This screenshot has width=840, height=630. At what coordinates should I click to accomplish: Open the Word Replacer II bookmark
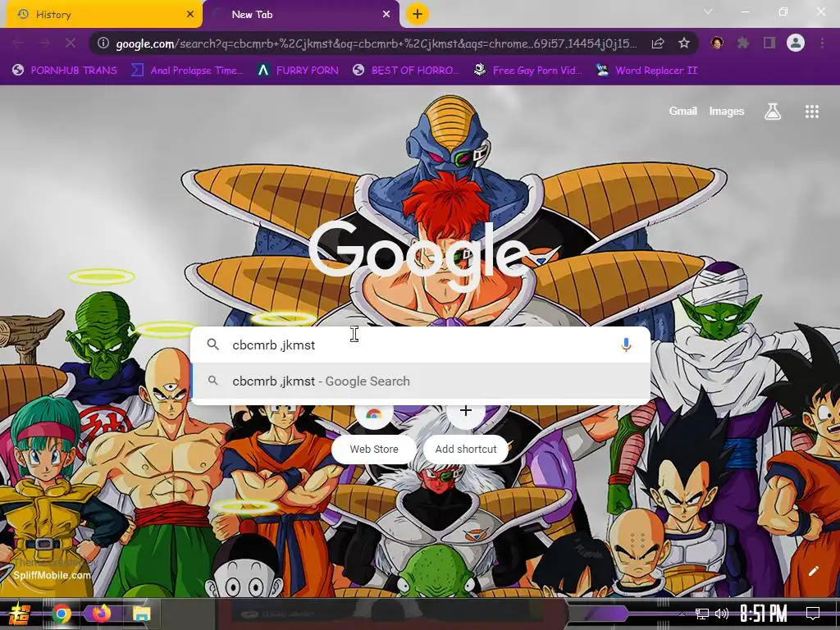(x=646, y=71)
